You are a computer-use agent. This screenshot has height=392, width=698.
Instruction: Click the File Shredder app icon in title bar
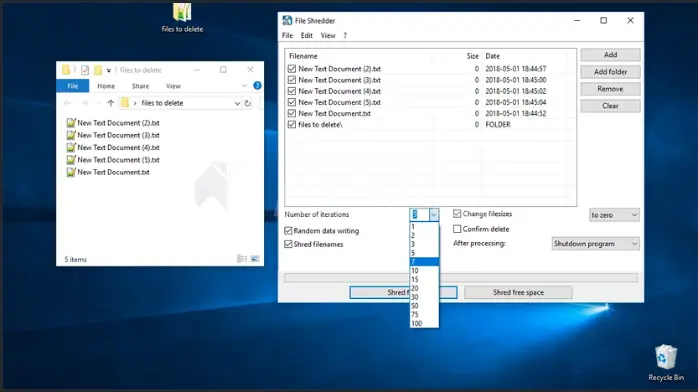[287, 20]
